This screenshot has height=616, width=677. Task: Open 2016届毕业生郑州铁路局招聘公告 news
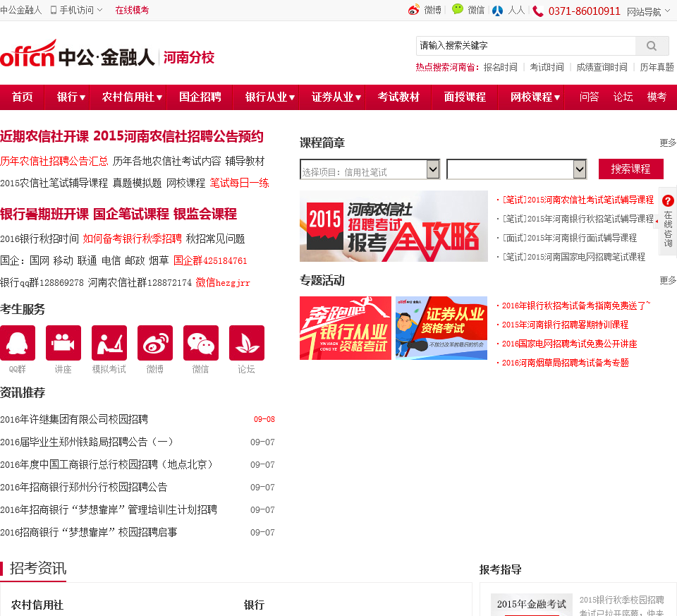tap(86, 442)
